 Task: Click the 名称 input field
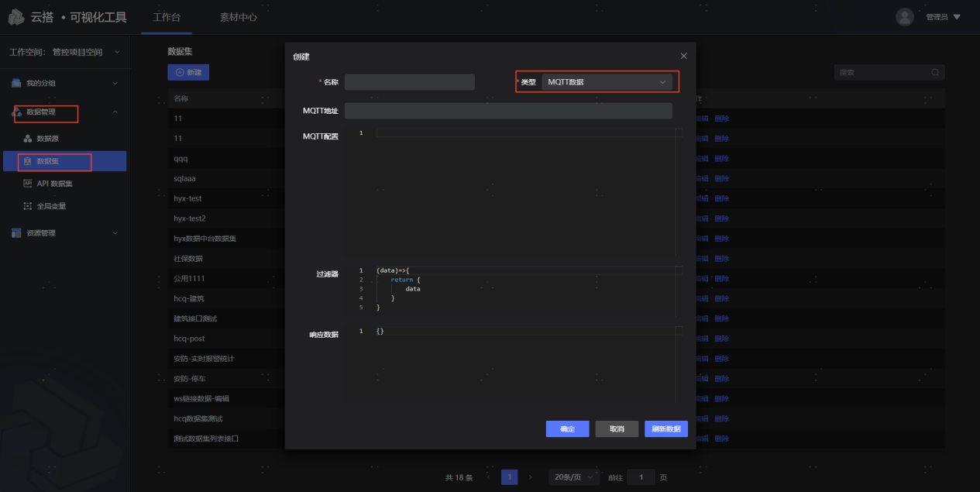tap(409, 82)
